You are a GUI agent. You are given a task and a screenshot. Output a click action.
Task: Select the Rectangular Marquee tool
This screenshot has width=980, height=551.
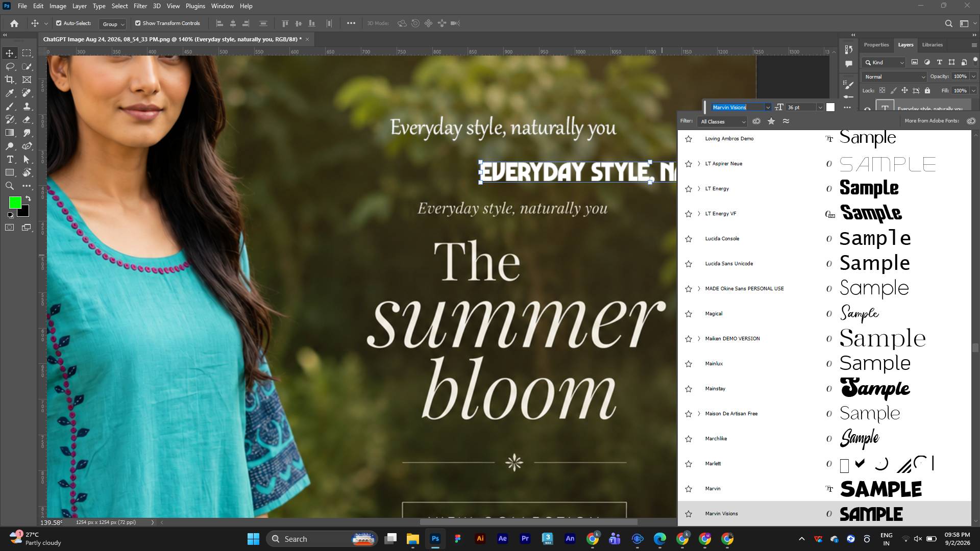coord(27,53)
